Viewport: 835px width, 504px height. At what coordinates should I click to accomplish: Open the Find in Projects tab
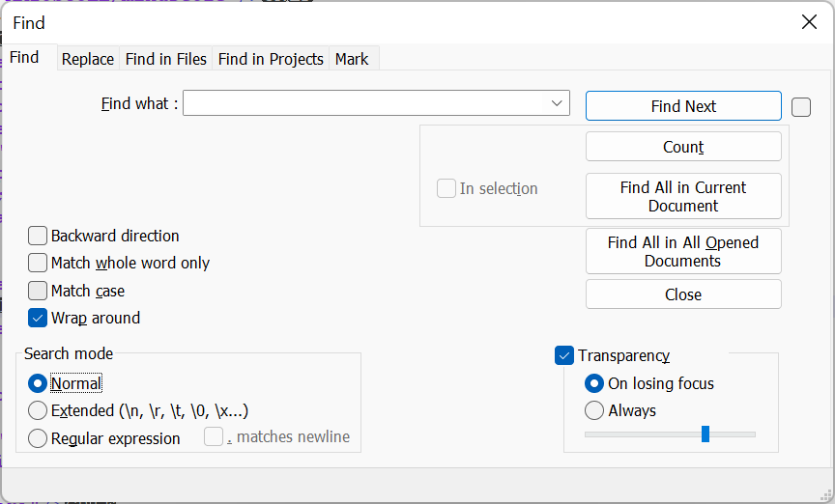(x=271, y=59)
